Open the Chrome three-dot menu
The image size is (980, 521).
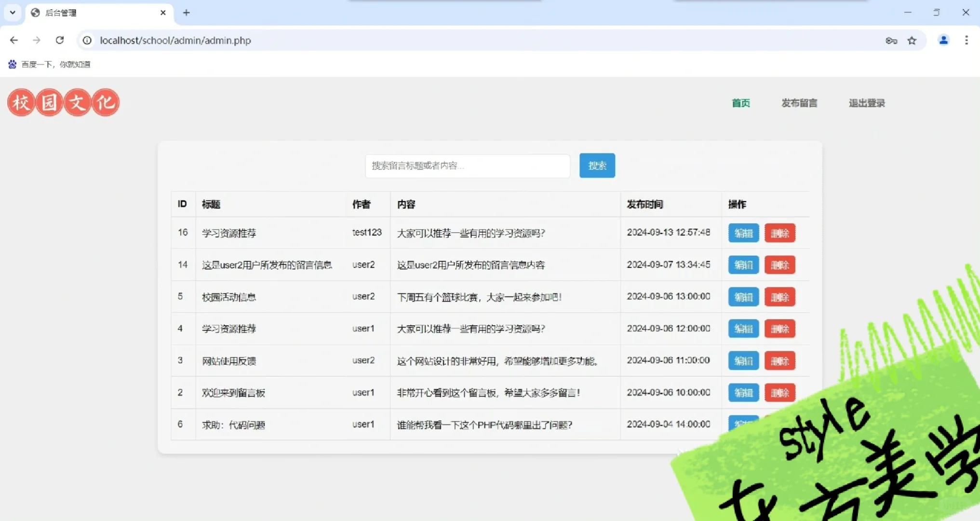click(x=967, y=41)
